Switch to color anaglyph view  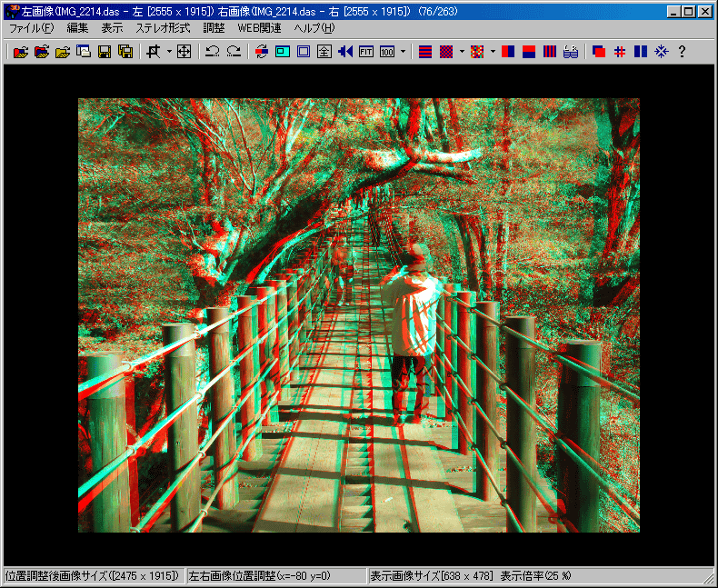pyautogui.click(x=477, y=52)
